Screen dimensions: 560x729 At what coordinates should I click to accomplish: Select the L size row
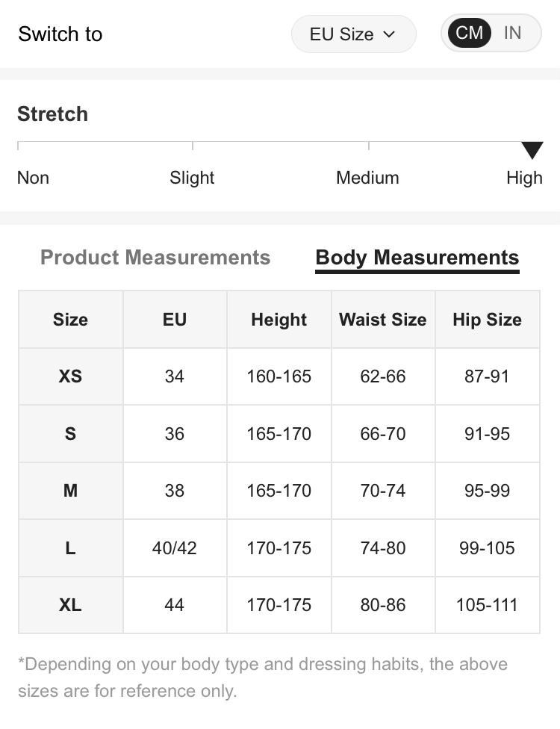[x=70, y=548]
